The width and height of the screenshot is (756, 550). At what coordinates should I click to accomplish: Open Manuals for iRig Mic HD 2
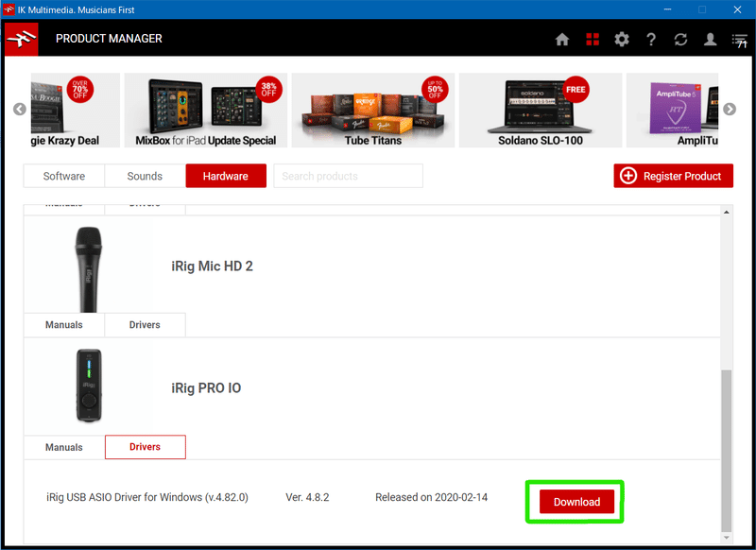point(64,325)
